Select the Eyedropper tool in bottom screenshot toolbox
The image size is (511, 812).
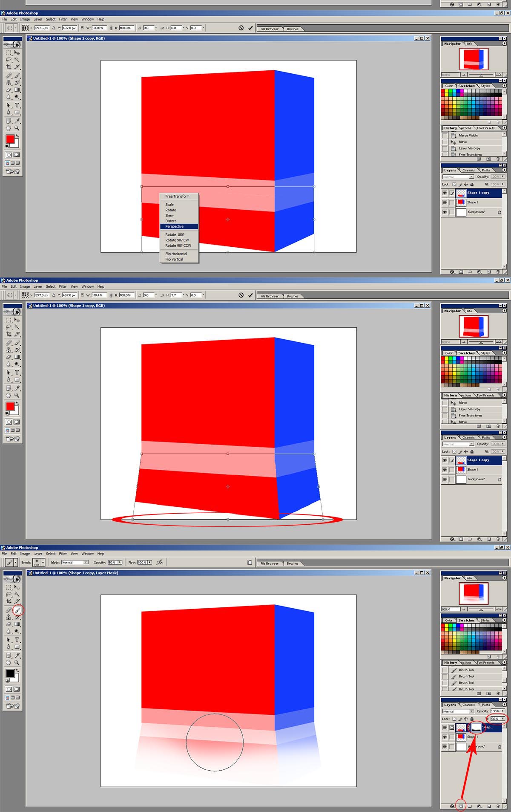point(17,655)
